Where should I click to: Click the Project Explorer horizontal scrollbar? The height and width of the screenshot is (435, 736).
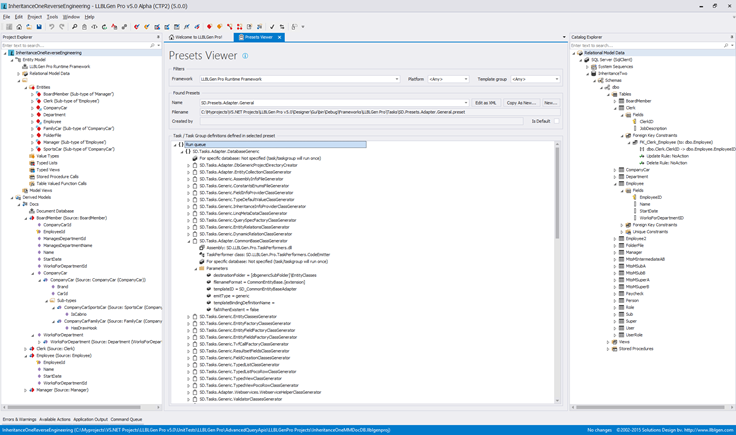74,407
